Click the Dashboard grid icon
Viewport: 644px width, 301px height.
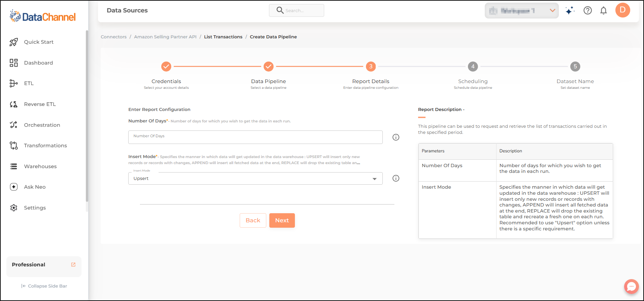point(13,63)
